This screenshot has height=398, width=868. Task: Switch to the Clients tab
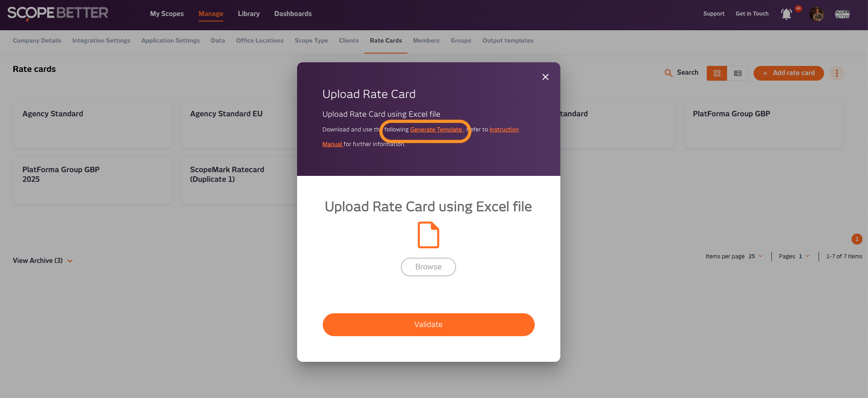[349, 40]
